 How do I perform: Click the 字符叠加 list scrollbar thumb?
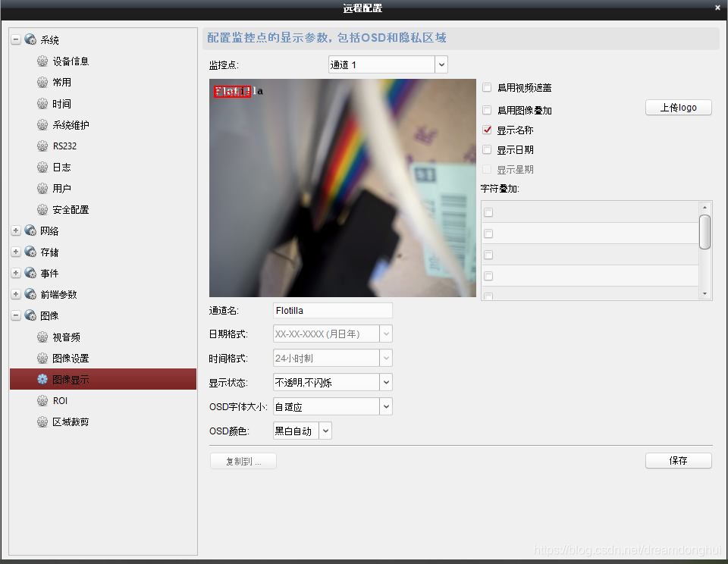pos(704,232)
